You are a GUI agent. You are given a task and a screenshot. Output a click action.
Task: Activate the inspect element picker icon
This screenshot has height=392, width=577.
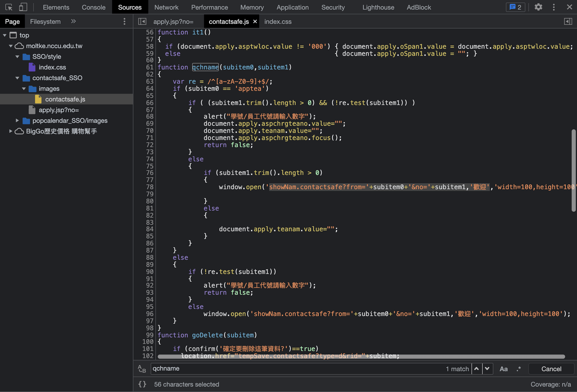[x=9, y=7]
